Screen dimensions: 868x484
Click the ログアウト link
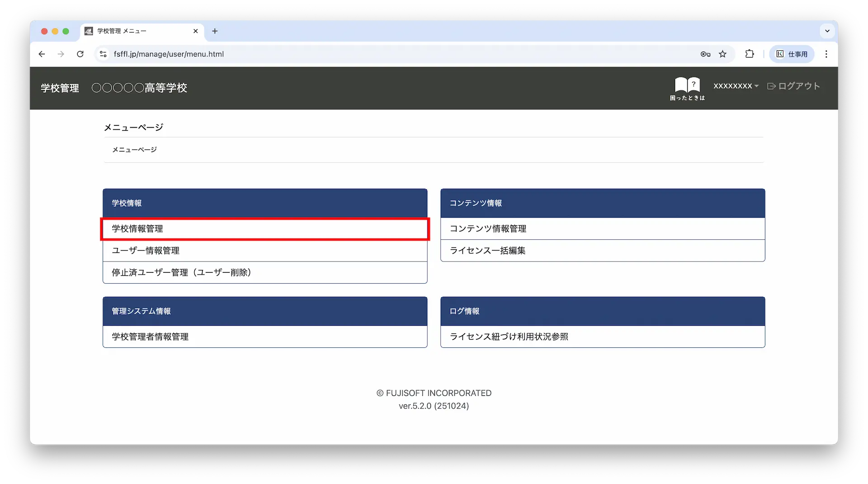click(x=794, y=86)
